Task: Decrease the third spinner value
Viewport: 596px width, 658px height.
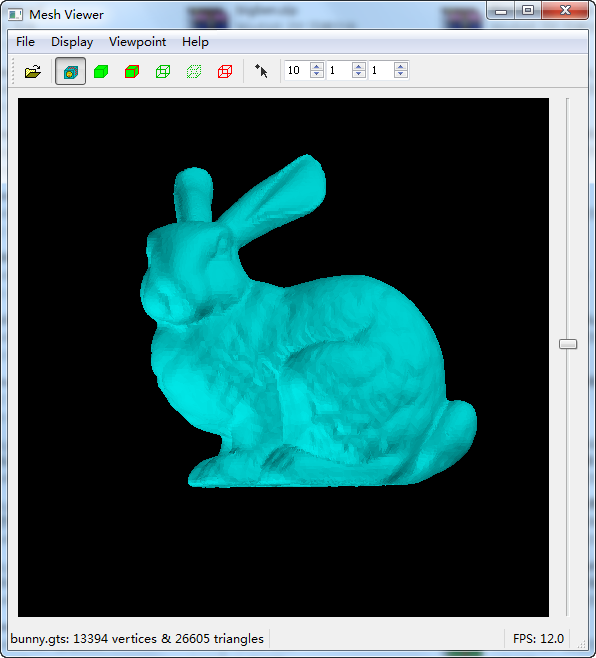Action: click(401, 74)
